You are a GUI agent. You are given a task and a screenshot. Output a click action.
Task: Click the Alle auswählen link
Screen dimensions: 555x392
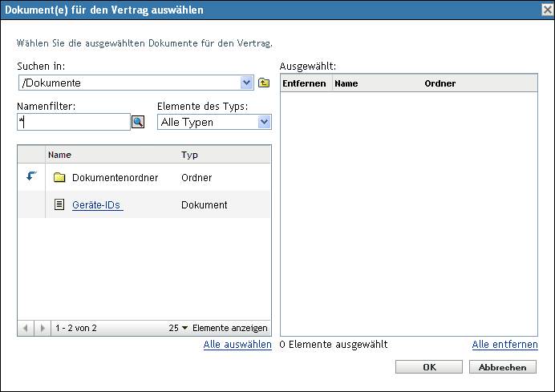(237, 345)
